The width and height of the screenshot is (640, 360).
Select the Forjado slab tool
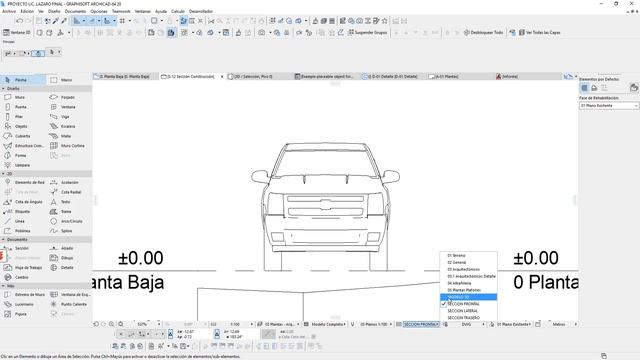click(69, 97)
